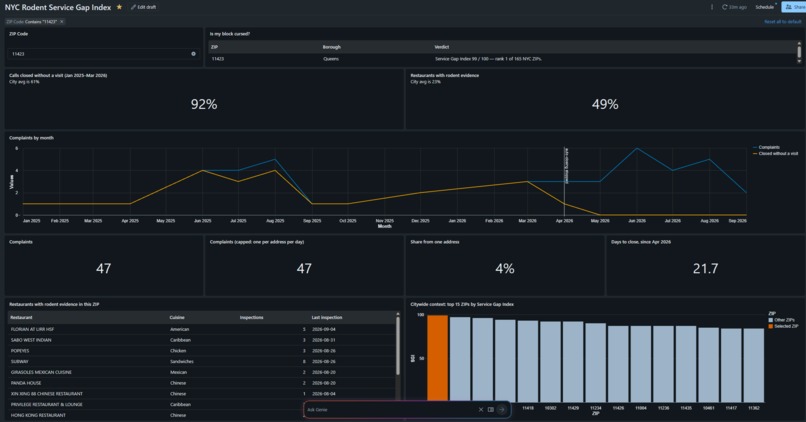This screenshot has height=422, width=806.
Task: Select the XIN XING 88 CHINESE RESTAURANT row
Action: point(202,394)
